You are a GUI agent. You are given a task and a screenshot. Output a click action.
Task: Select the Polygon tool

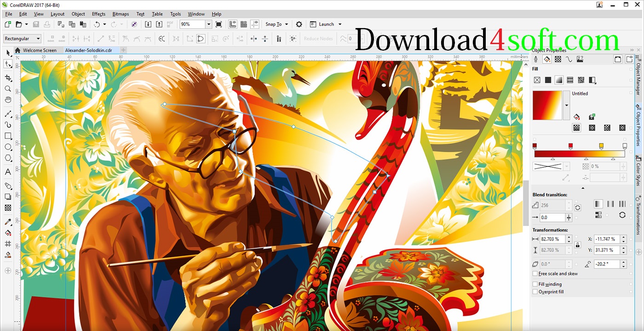pos(8,158)
